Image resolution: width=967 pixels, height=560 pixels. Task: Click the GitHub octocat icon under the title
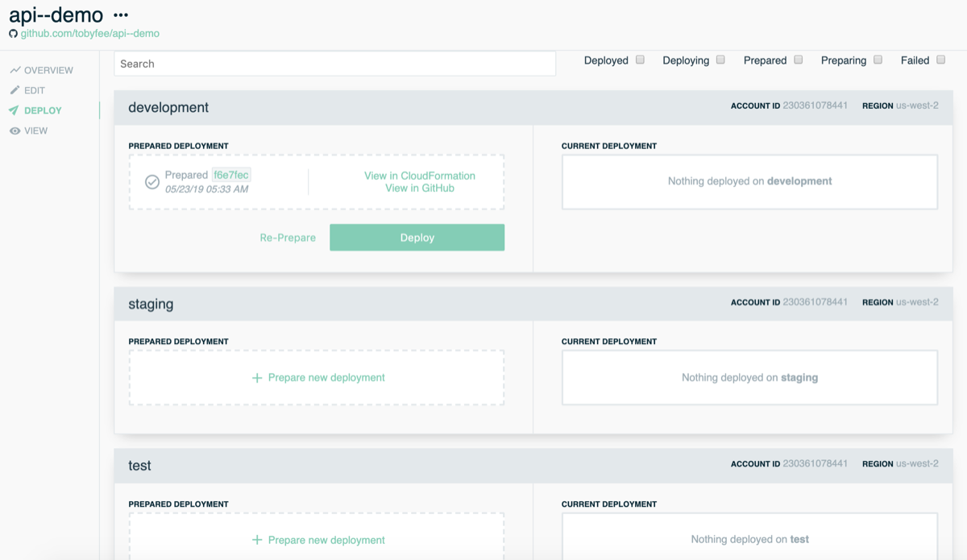pyautogui.click(x=13, y=34)
